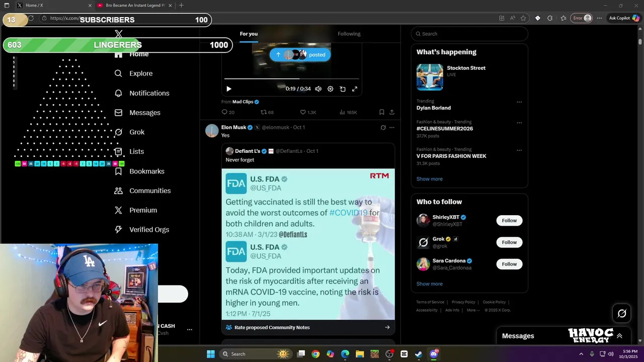Image resolution: width=644 pixels, height=362 pixels.
Task: Open a new browser tab
Action: (x=181, y=6)
